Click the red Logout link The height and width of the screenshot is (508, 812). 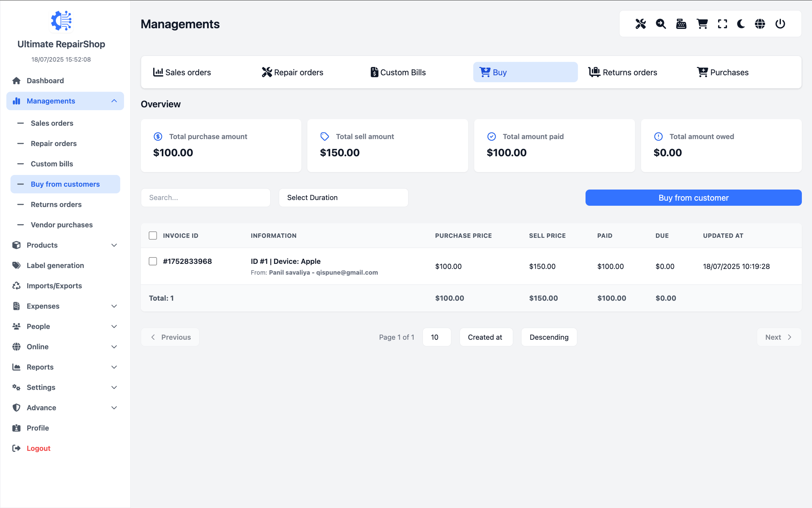point(38,448)
